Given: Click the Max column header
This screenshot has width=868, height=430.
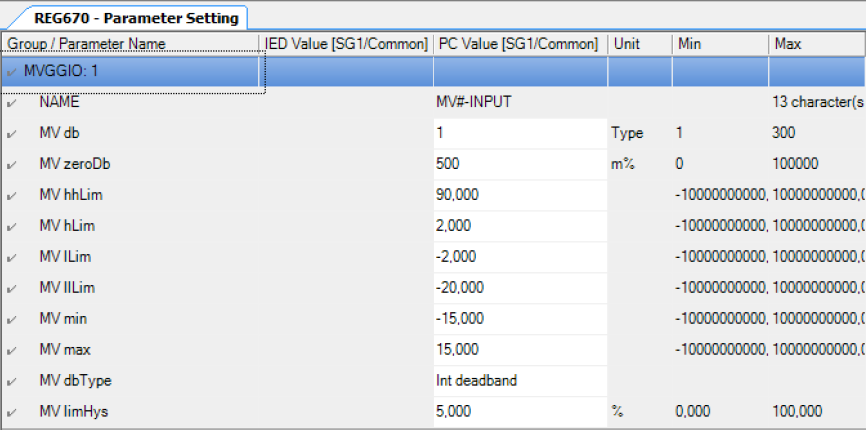Looking at the screenshot, I should [817, 44].
